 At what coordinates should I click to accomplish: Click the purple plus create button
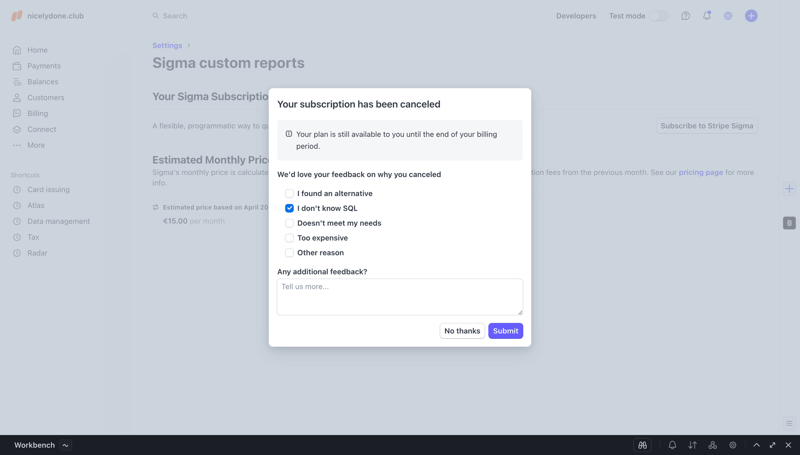[751, 16]
